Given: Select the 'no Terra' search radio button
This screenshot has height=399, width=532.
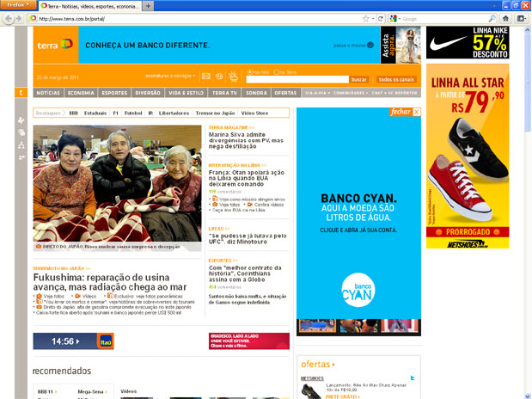Looking at the screenshot, I should pos(276,72).
